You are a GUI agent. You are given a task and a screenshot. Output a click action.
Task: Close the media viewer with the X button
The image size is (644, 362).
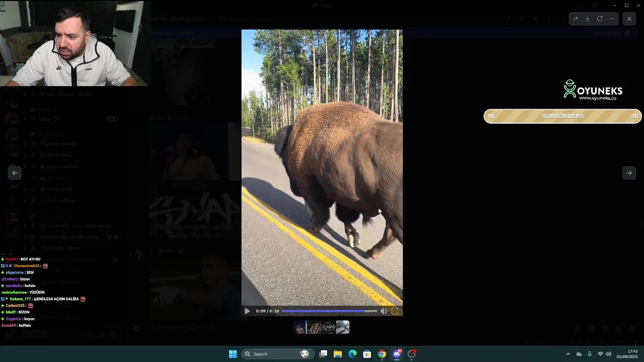629,19
